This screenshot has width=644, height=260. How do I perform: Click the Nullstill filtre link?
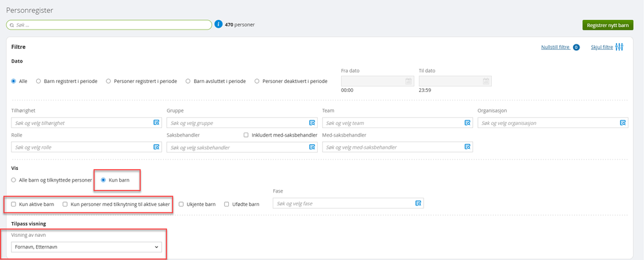pyautogui.click(x=556, y=47)
